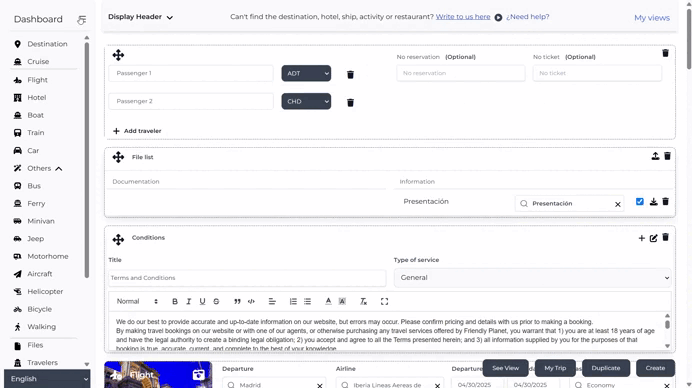The height and width of the screenshot is (388, 692).
Task: Open Cruise in sidebar
Action: pos(38,62)
